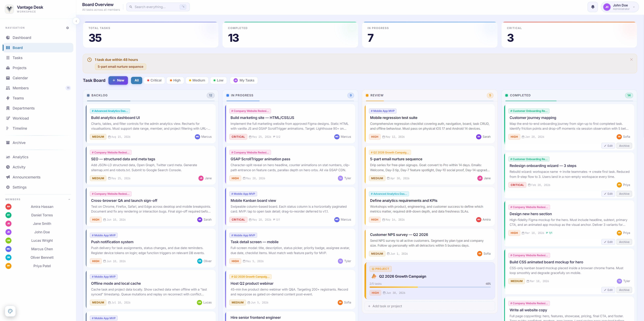The width and height of the screenshot is (644, 321).
Task: Click the Critical stat card
Action: point(569,34)
